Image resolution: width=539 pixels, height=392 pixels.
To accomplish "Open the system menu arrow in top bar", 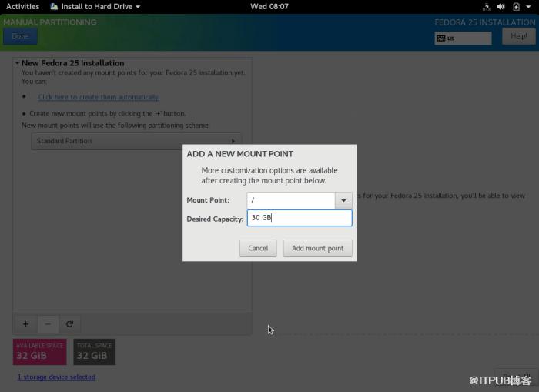I will pyautogui.click(x=528, y=6).
